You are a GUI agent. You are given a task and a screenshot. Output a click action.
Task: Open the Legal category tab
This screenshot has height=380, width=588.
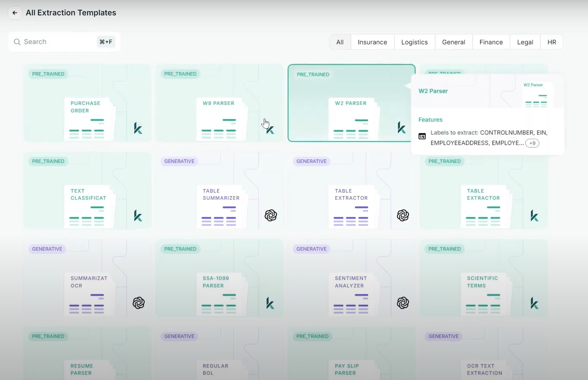[525, 42]
